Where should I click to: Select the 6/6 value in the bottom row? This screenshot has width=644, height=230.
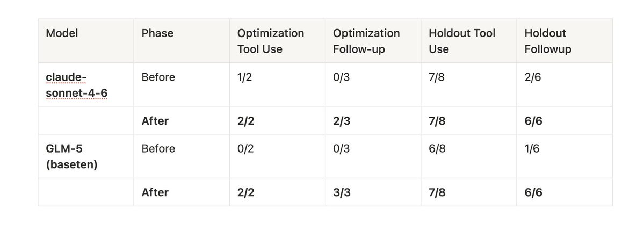coord(533,192)
